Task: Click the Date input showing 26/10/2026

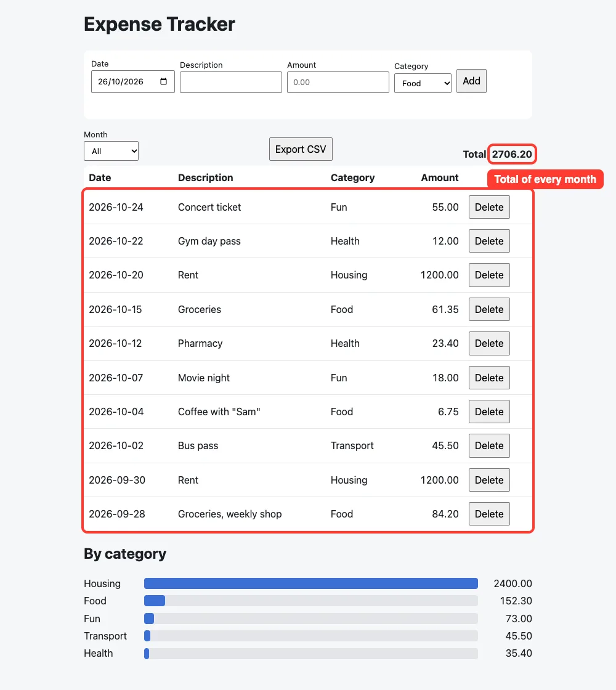Action: pos(133,81)
